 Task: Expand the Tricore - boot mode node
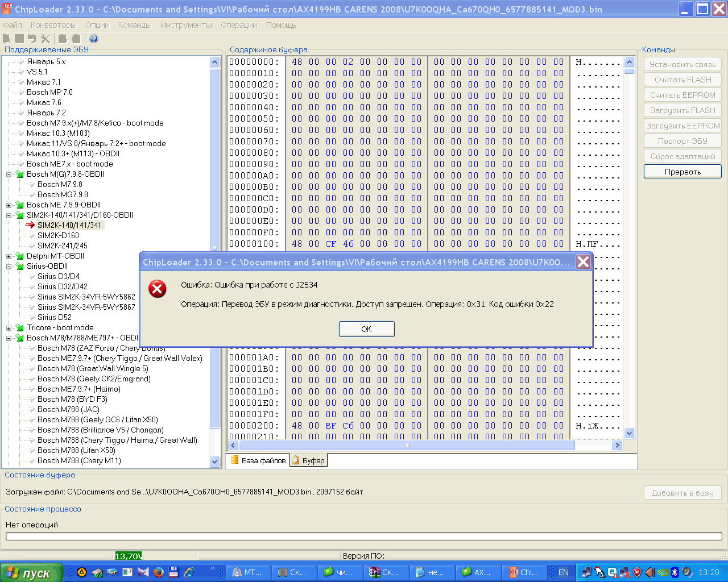pos(9,328)
